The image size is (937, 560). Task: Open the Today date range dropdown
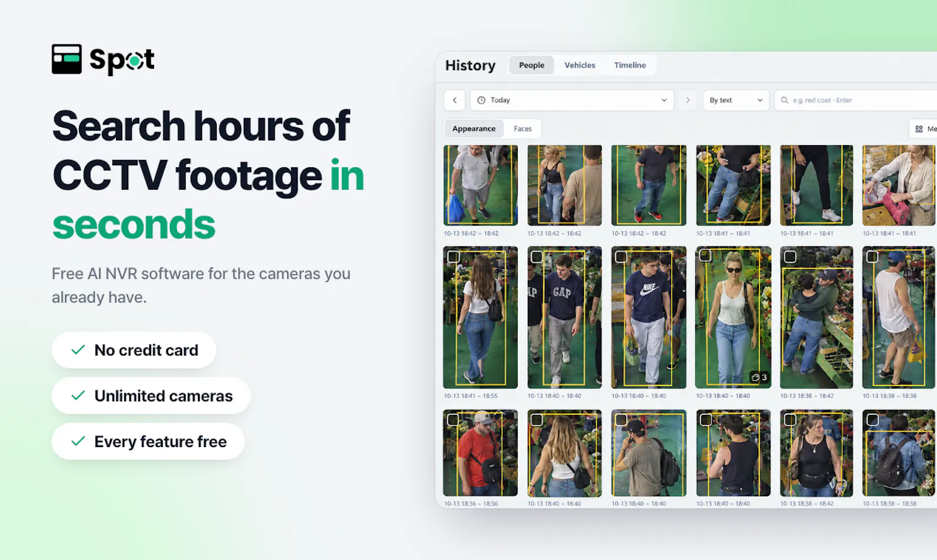point(572,100)
